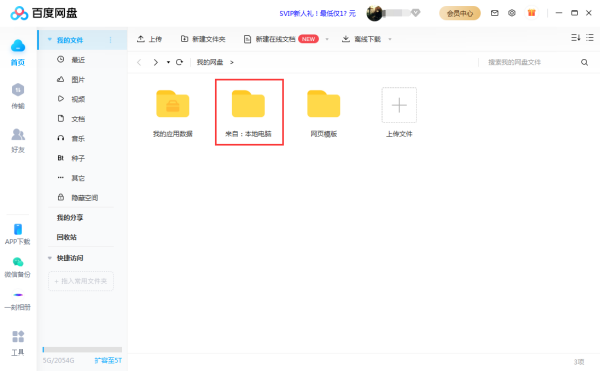
Task: Collapse the 快捷访问 quick access section
Action: click(49, 258)
